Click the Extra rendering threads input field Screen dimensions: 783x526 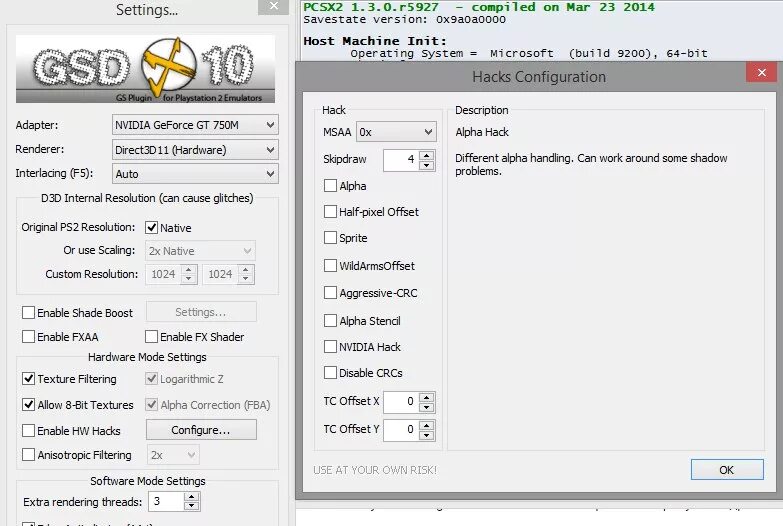point(166,502)
